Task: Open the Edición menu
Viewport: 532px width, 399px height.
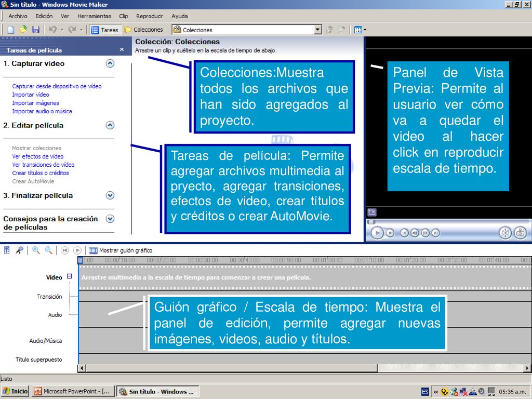Action: coord(44,16)
